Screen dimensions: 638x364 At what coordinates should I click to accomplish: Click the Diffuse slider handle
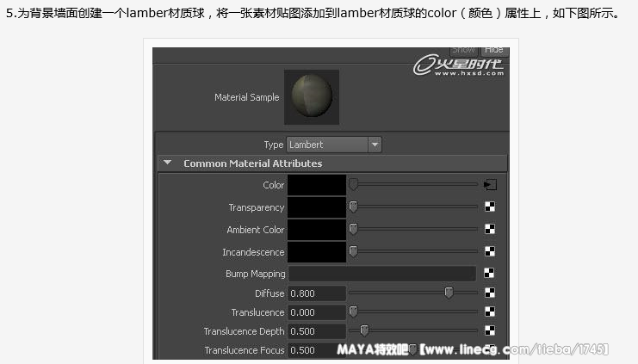pyautogui.click(x=449, y=293)
